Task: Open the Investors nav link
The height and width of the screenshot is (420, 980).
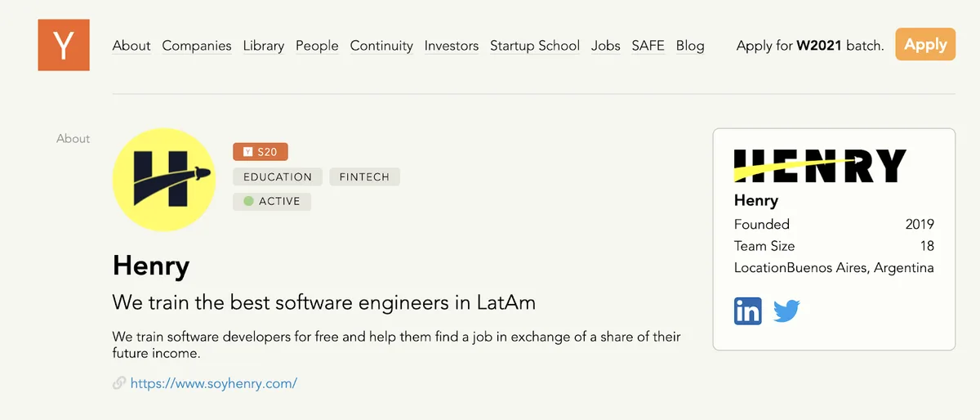Action: [452, 46]
